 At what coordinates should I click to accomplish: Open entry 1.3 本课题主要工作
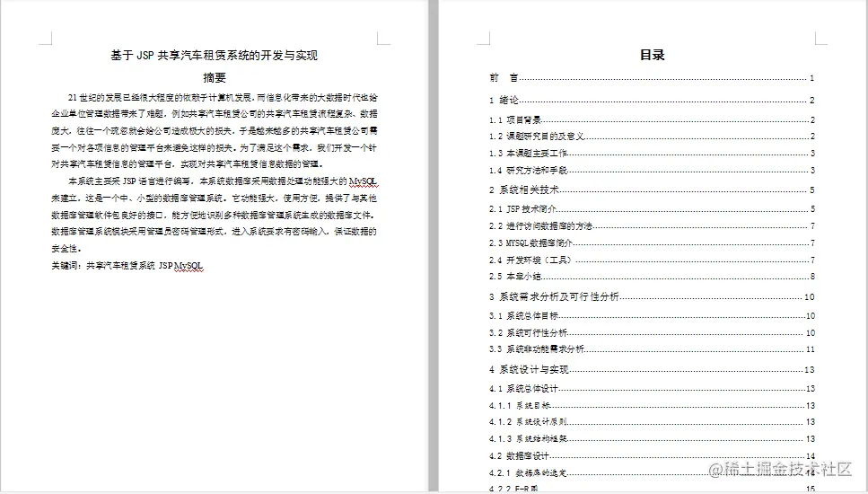click(652, 154)
